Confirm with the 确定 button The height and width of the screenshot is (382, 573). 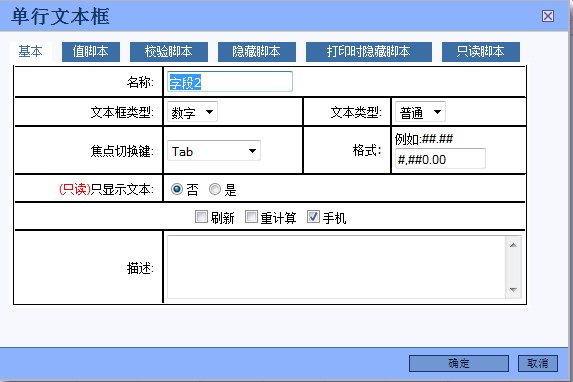point(459,363)
